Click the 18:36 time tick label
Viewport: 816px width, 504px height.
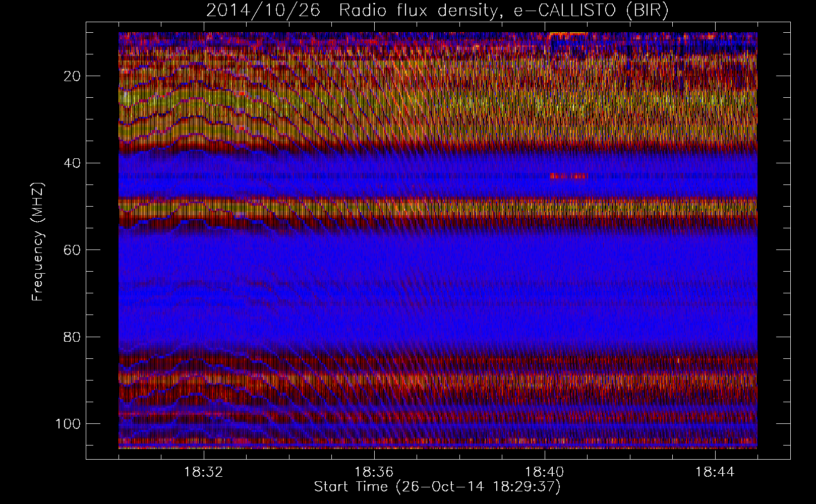(x=374, y=472)
